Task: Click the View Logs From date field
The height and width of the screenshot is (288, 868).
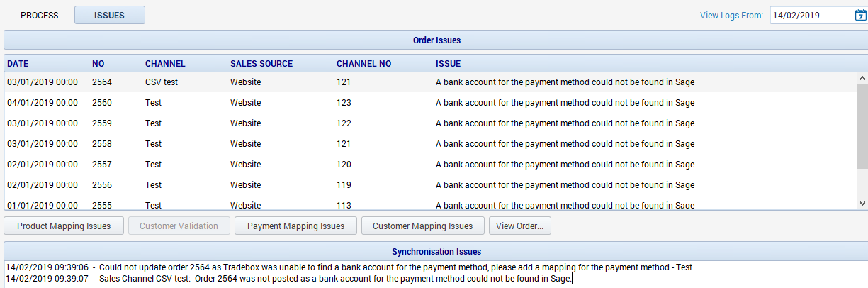Action: point(811,15)
